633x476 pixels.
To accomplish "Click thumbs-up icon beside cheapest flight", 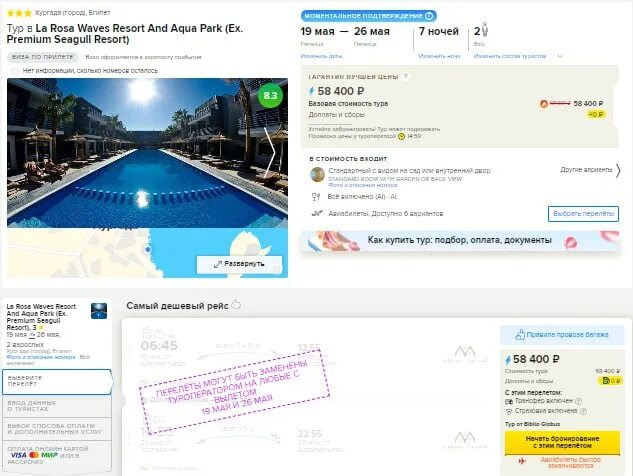I will coord(236,304).
